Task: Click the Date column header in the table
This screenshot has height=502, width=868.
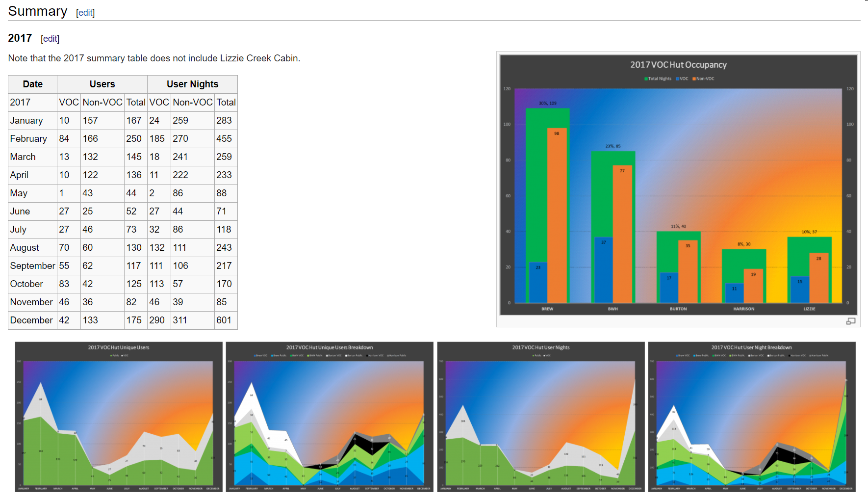Action: [x=32, y=84]
